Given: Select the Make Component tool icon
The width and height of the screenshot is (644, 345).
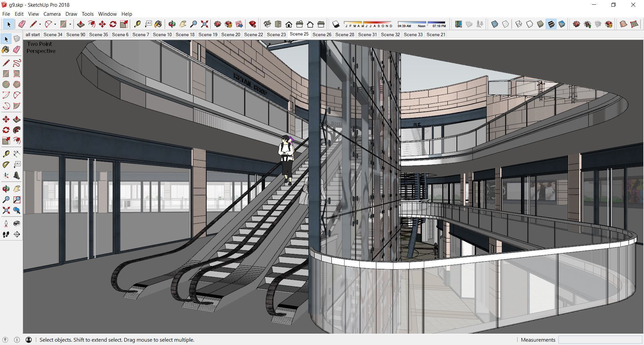Looking at the screenshot, I should [17, 39].
